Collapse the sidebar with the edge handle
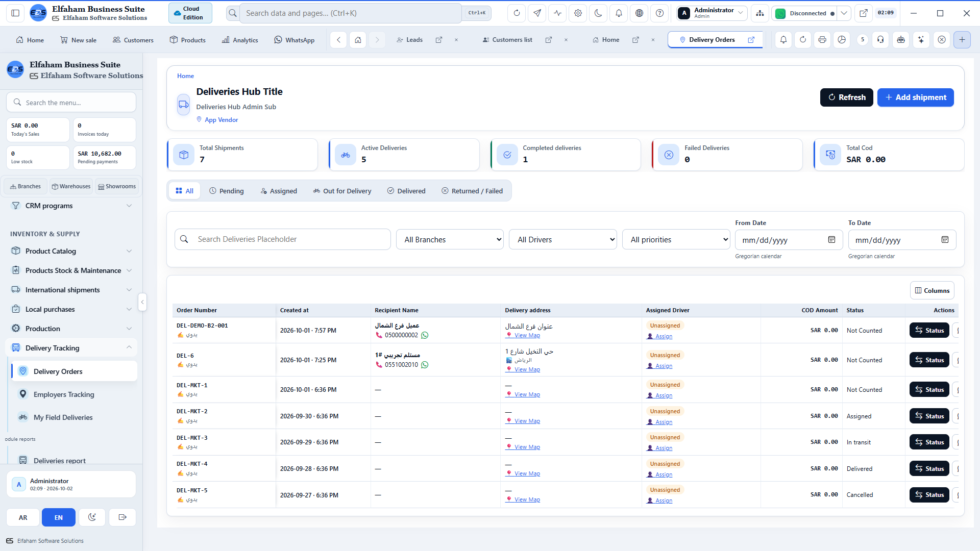Screen dimensions: 980x551 142,302
